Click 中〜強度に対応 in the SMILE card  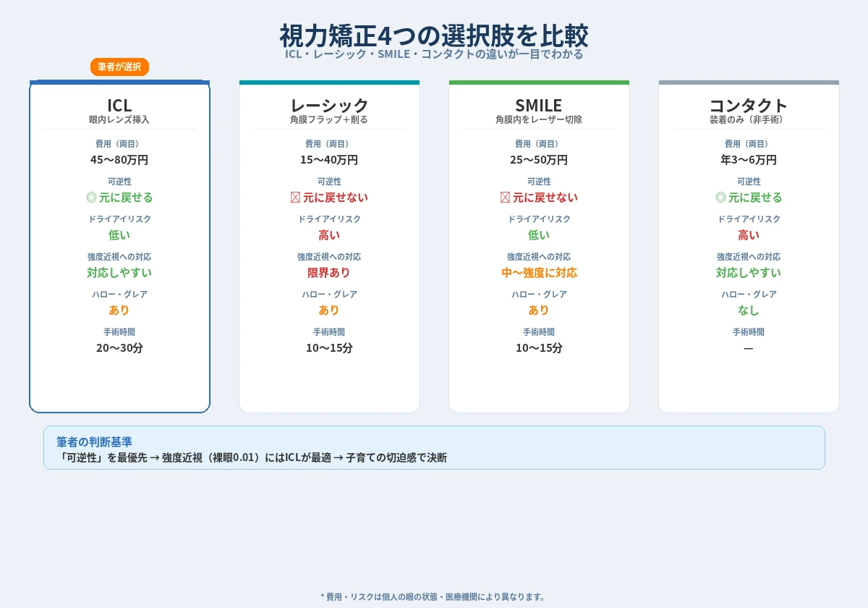539,273
